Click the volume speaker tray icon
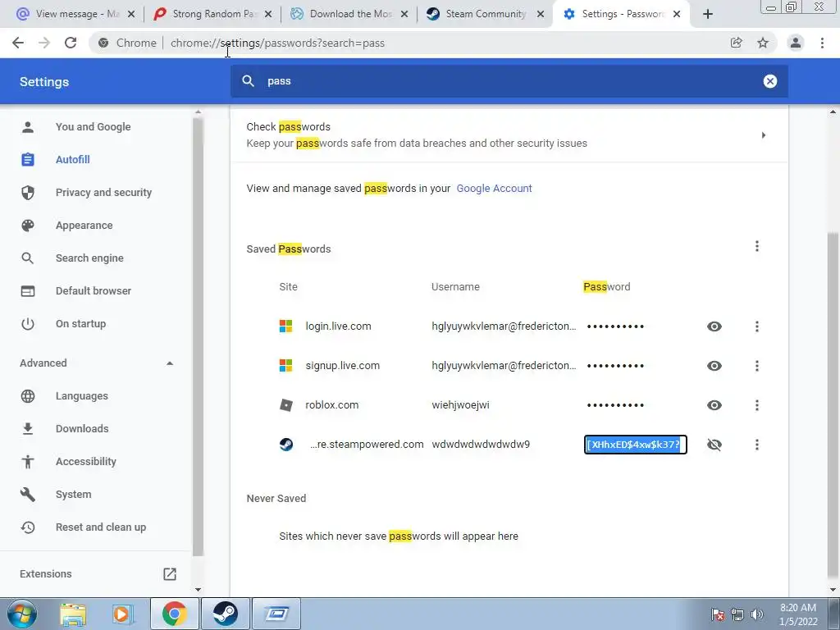840x630 pixels. (757, 614)
